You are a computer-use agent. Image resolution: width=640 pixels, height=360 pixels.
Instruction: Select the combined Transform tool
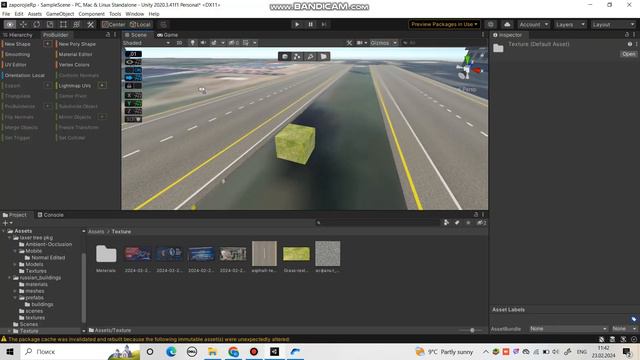[x=76, y=24]
